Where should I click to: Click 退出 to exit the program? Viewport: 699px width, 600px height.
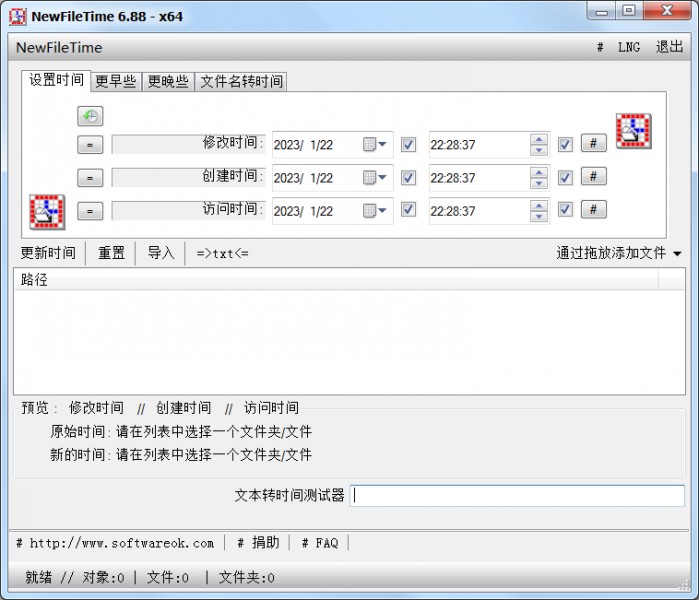[670, 47]
